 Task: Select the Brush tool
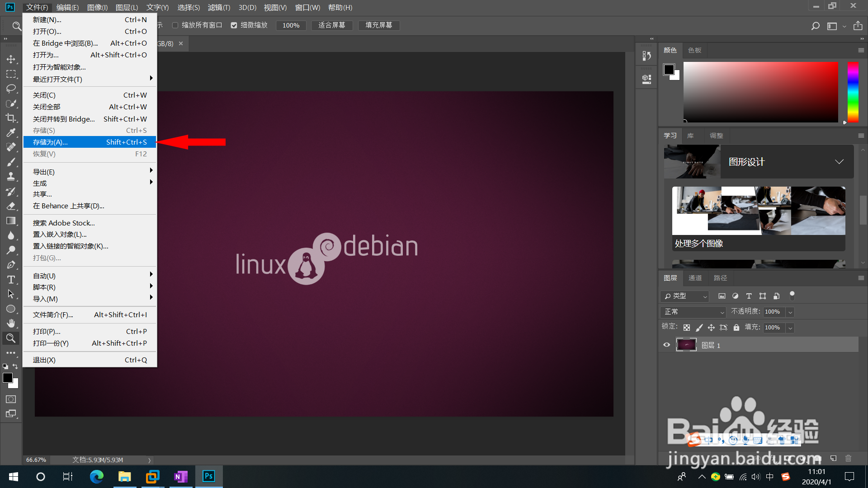click(x=11, y=162)
